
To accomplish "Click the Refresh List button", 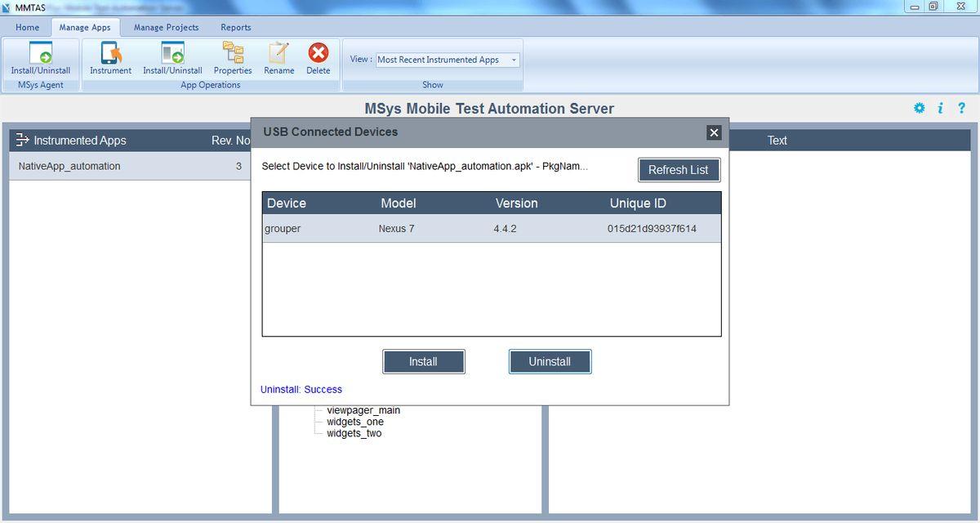I will (679, 170).
